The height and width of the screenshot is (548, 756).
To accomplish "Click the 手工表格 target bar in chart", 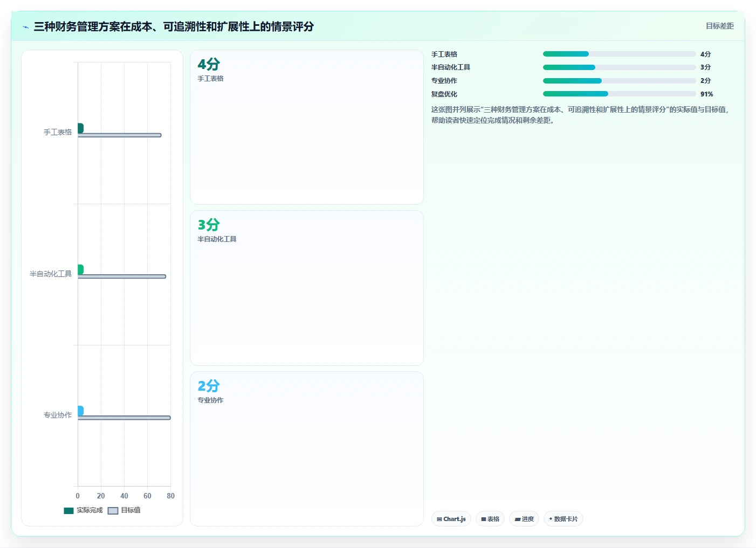I will pyautogui.click(x=119, y=135).
